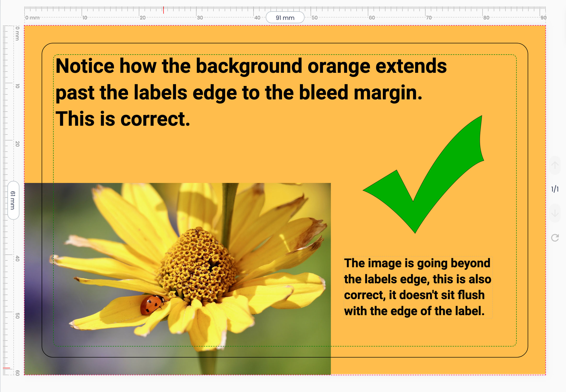Select the 'The image is going beyond' text box

coord(418,287)
